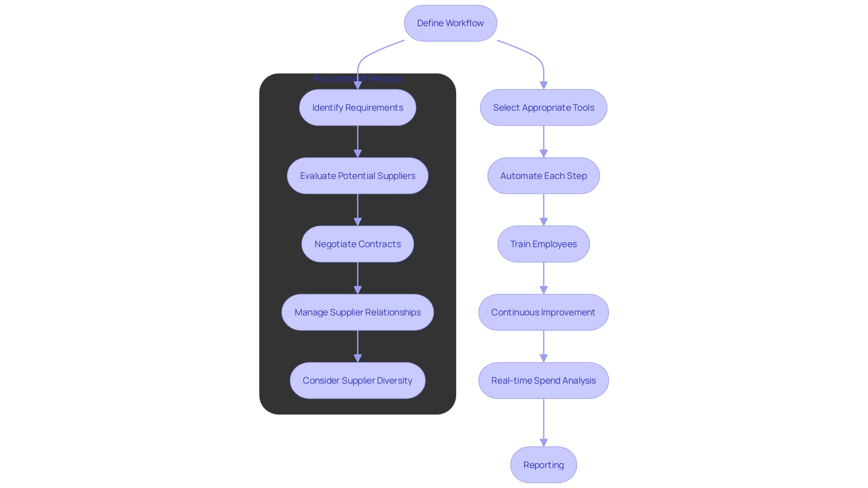The image size is (868, 488).
Task: Click the Evaluate Potential Suppliers node
Action: point(357,175)
